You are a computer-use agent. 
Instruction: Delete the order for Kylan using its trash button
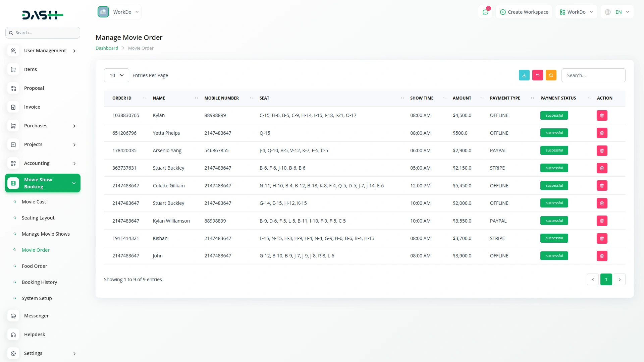pos(602,115)
